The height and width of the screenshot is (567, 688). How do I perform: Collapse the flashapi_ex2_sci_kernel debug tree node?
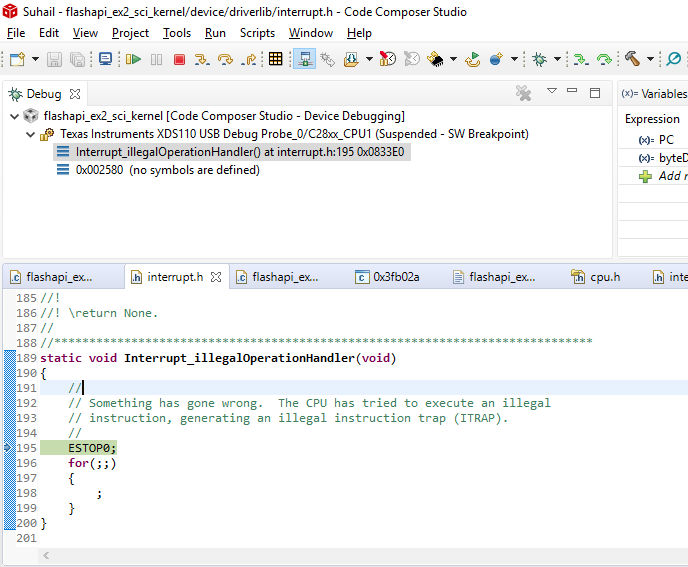(x=14, y=116)
